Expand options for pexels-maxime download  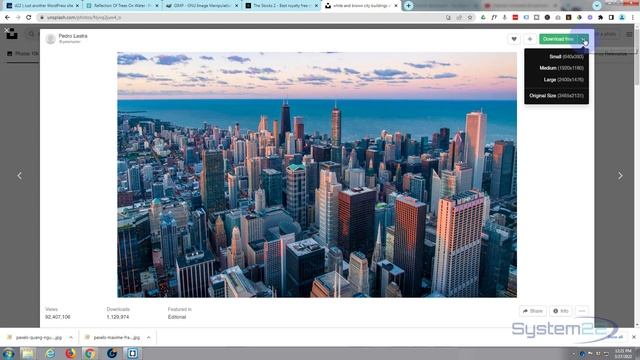point(149,338)
